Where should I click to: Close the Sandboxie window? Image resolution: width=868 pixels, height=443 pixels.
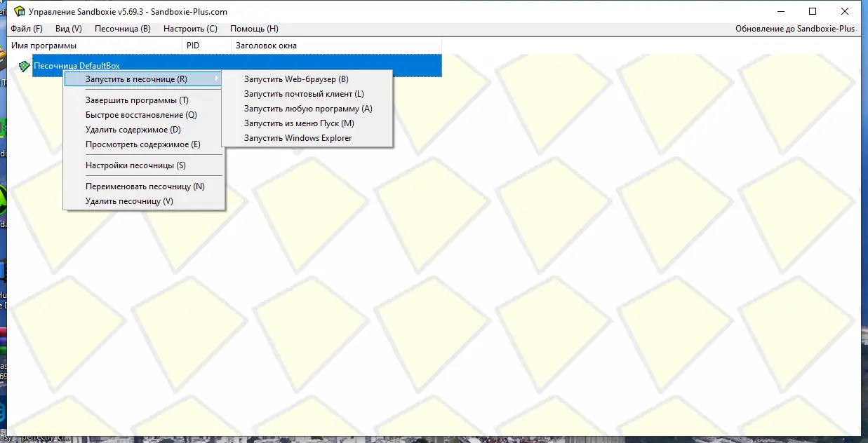coord(845,11)
